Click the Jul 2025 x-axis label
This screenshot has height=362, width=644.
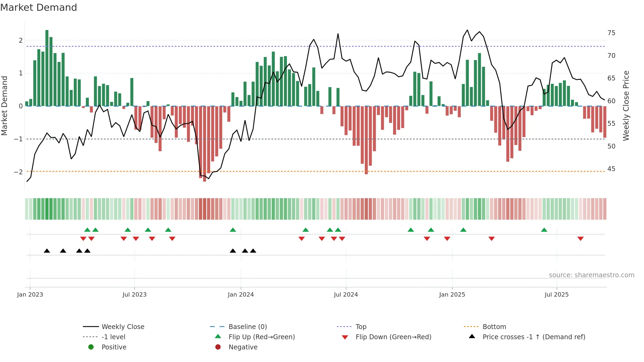[557, 295]
